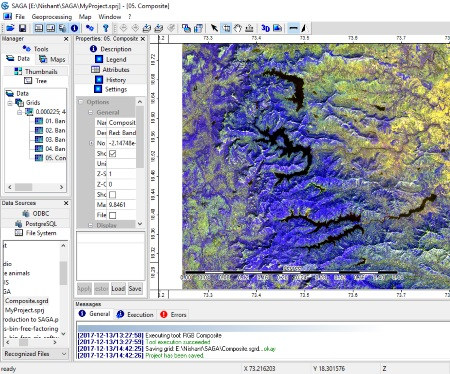
Task: Open the File System data source tab
Action: (36, 233)
